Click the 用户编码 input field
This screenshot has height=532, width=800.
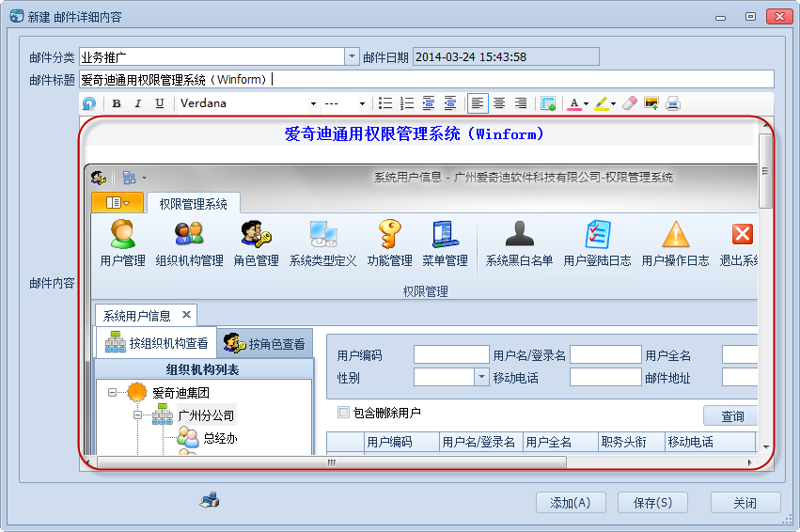coord(451,354)
